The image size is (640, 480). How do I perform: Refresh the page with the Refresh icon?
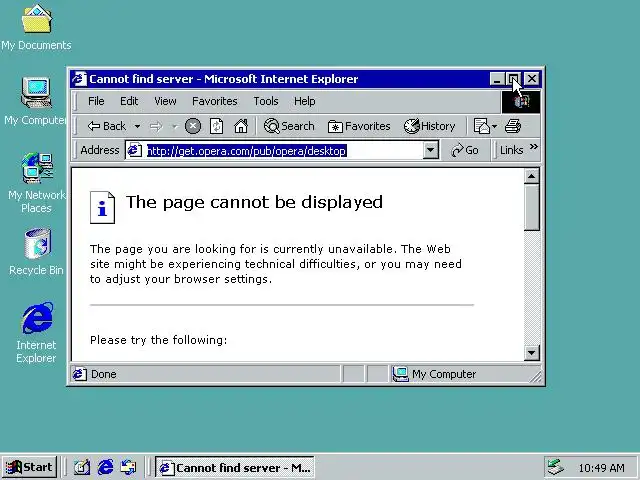pos(216,126)
